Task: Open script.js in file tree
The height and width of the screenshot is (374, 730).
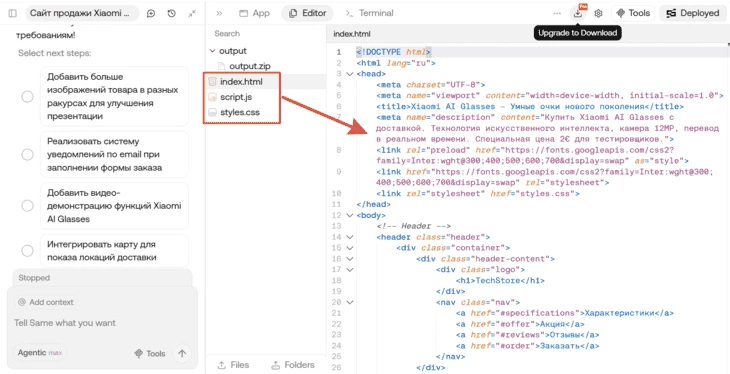Action: 237,97
